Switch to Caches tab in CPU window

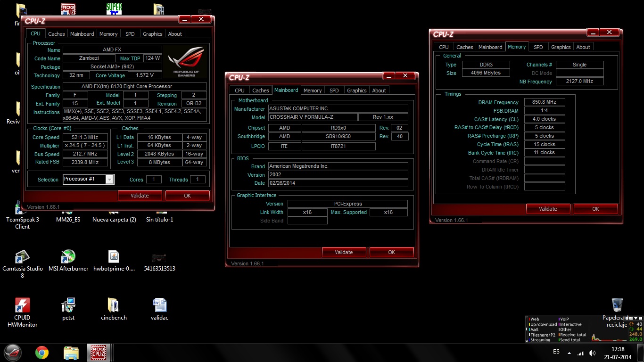(x=57, y=34)
